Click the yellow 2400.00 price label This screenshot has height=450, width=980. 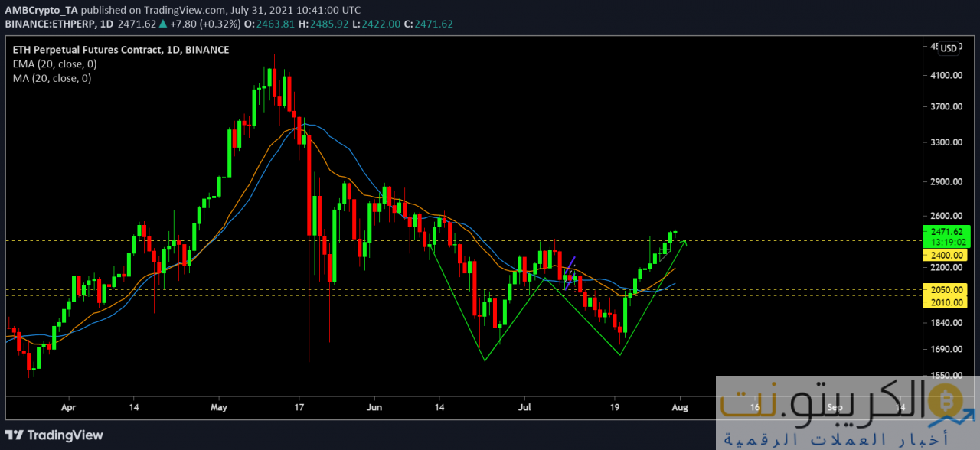click(x=946, y=255)
